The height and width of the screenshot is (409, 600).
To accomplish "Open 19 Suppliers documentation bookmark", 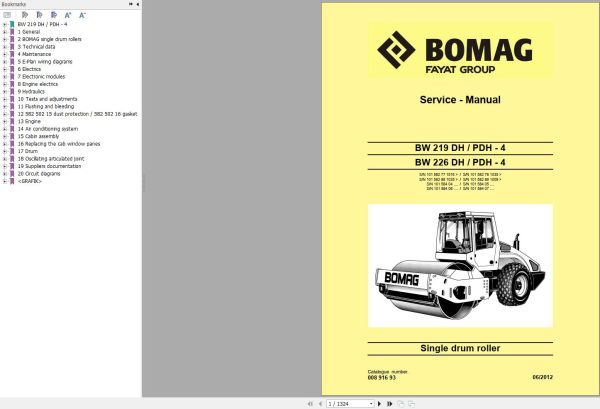I will [49, 166].
